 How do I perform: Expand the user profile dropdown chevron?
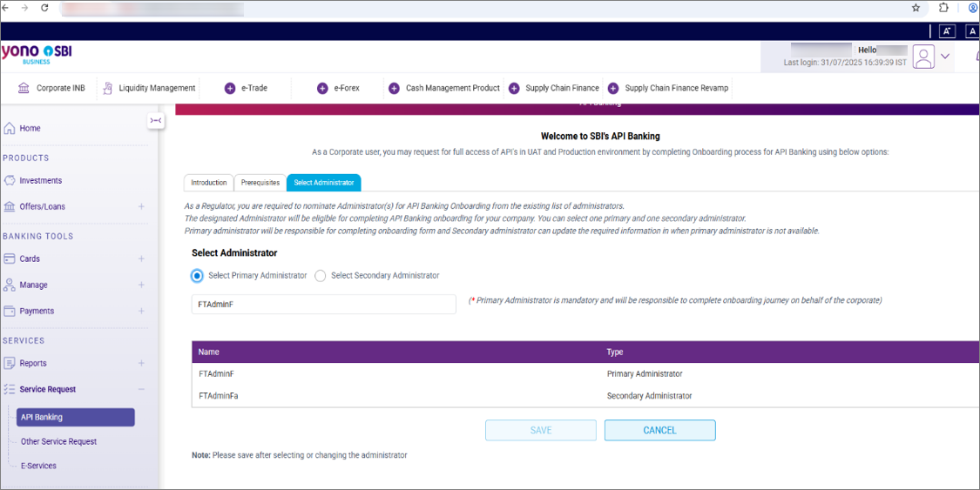[945, 57]
